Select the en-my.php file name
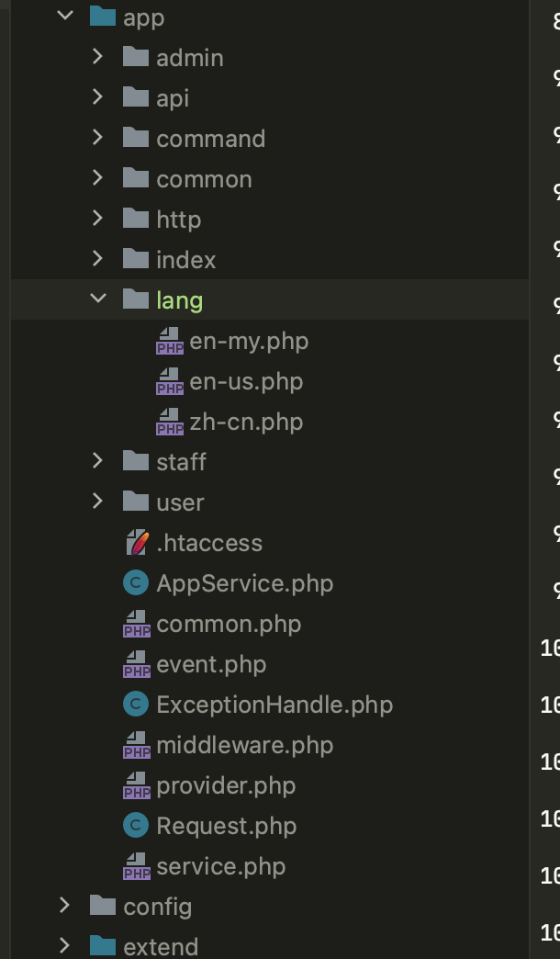The height and width of the screenshot is (959, 560). (249, 342)
